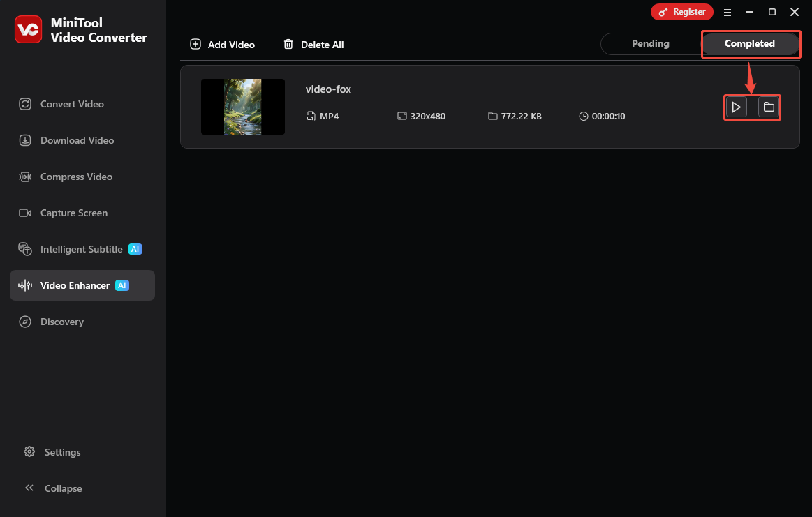812x517 pixels.
Task: Minimize the MiniTool window
Action: [750, 12]
